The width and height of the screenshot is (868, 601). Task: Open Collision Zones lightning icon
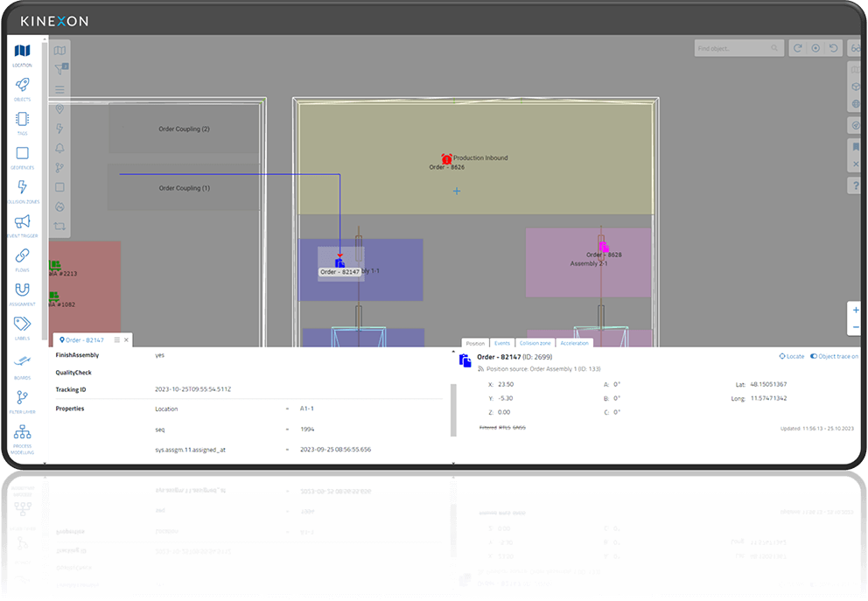22,188
